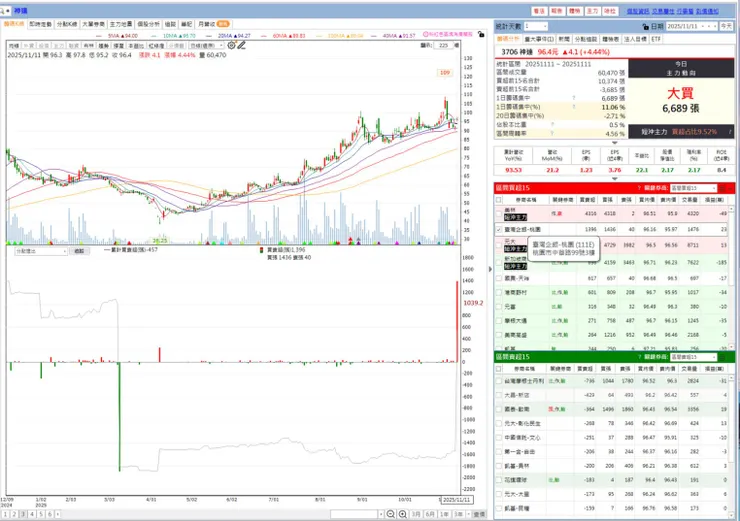740x521 pixels.
Task: Go to chart page 4
Action: (32, 514)
